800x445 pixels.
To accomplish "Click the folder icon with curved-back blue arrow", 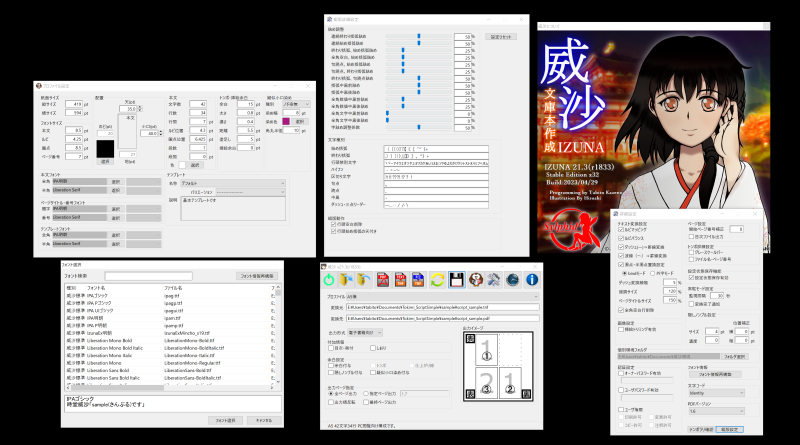I will 364,280.
